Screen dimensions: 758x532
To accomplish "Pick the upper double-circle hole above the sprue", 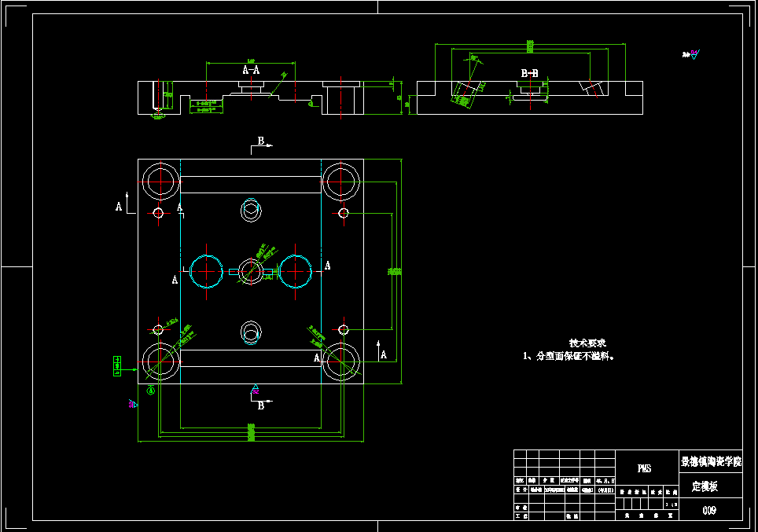I will [251, 210].
